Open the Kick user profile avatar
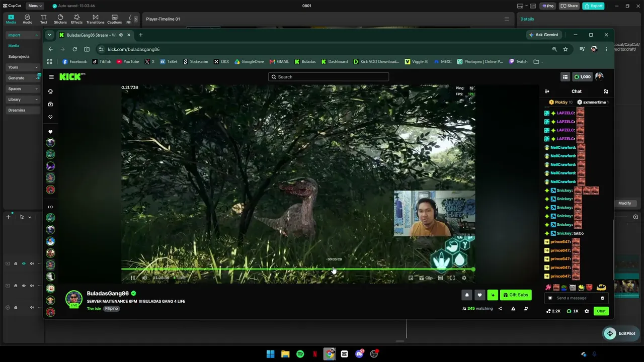The width and height of the screenshot is (644, 362). click(x=599, y=76)
